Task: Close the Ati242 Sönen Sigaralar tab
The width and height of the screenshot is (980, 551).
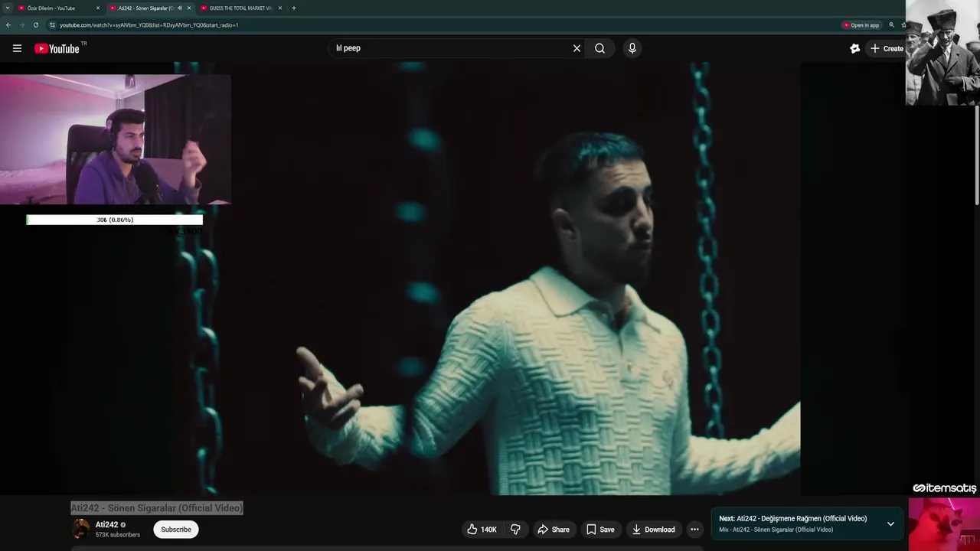Action: [x=189, y=8]
